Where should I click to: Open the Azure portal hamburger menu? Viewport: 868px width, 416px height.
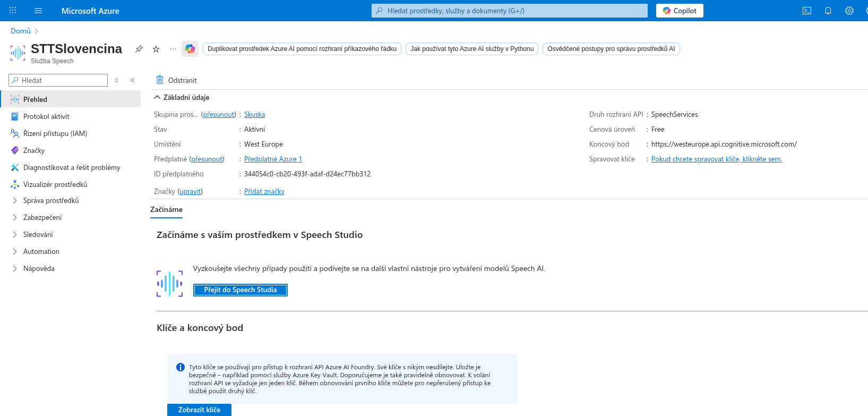[x=38, y=11]
